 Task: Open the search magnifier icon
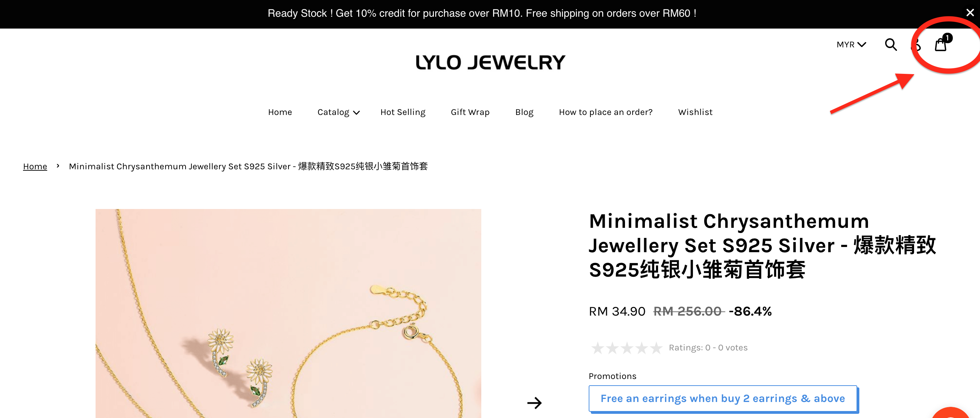pyautogui.click(x=891, y=45)
